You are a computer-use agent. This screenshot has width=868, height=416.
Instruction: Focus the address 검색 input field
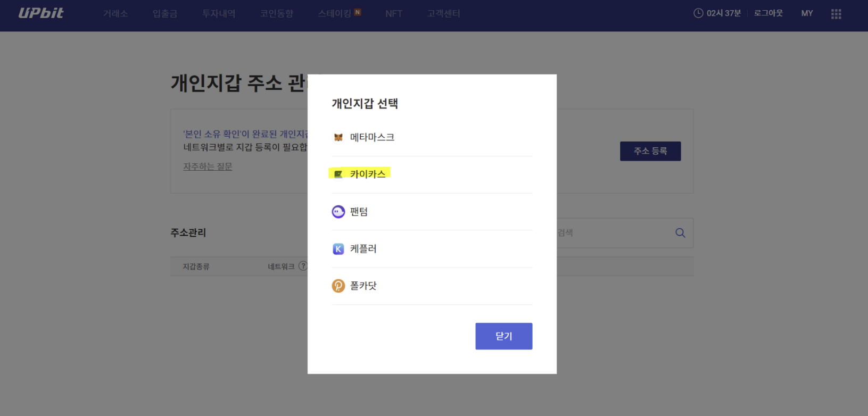[x=612, y=233]
